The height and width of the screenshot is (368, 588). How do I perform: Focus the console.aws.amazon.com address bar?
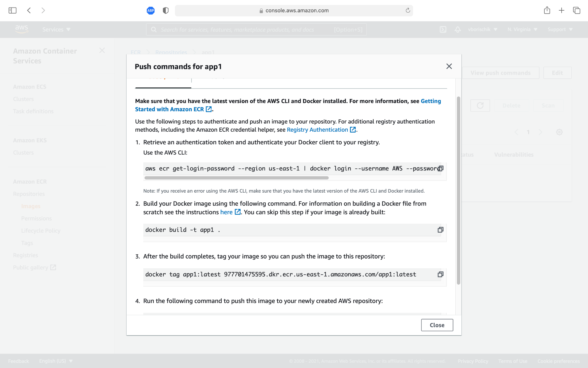click(294, 11)
